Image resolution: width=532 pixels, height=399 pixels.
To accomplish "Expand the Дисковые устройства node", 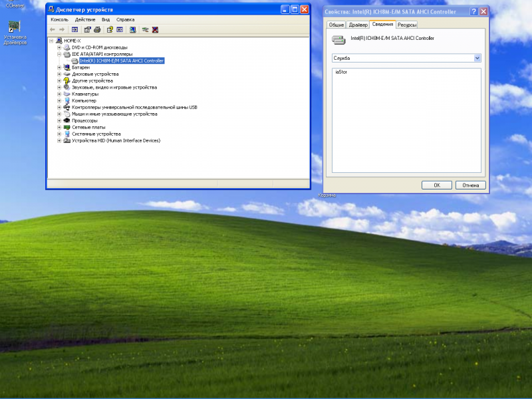I will point(59,74).
